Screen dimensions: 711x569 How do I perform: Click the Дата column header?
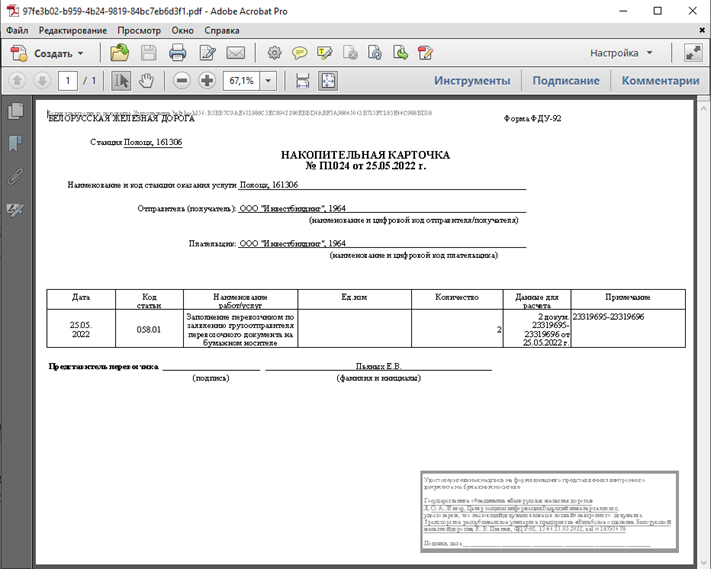(x=81, y=297)
